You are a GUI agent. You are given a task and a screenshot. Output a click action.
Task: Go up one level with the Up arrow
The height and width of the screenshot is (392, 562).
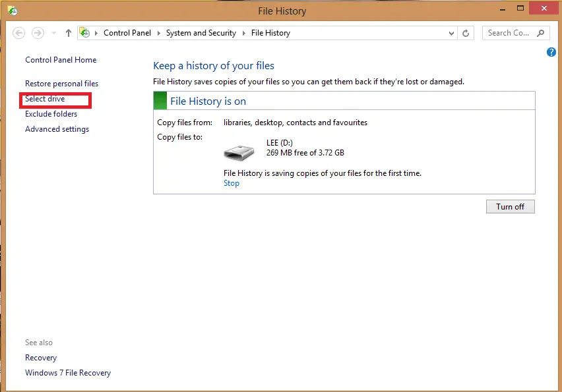coord(69,33)
